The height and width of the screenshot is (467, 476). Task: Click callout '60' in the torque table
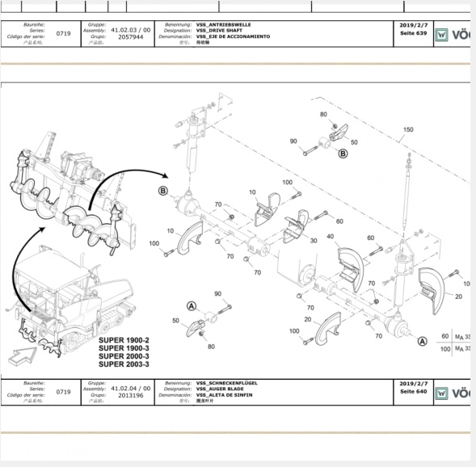click(x=445, y=336)
